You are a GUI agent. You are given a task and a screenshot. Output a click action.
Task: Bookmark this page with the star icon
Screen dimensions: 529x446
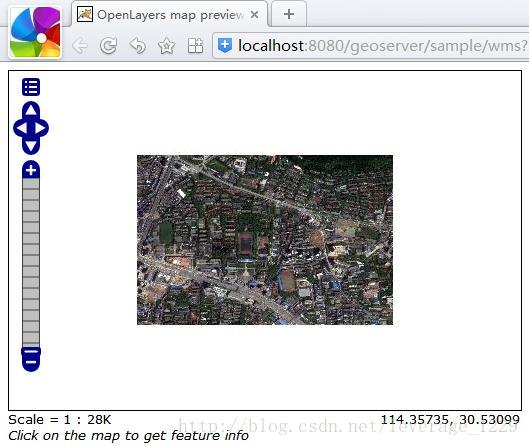pyautogui.click(x=167, y=46)
